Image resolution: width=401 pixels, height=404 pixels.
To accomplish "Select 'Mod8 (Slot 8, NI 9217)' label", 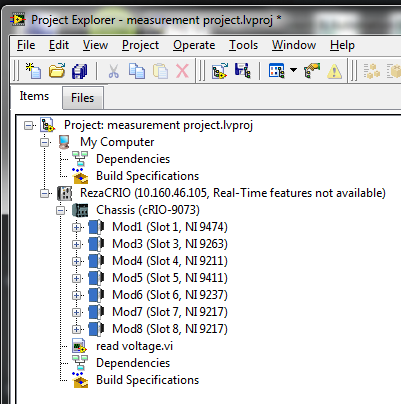I will [170, 329].
